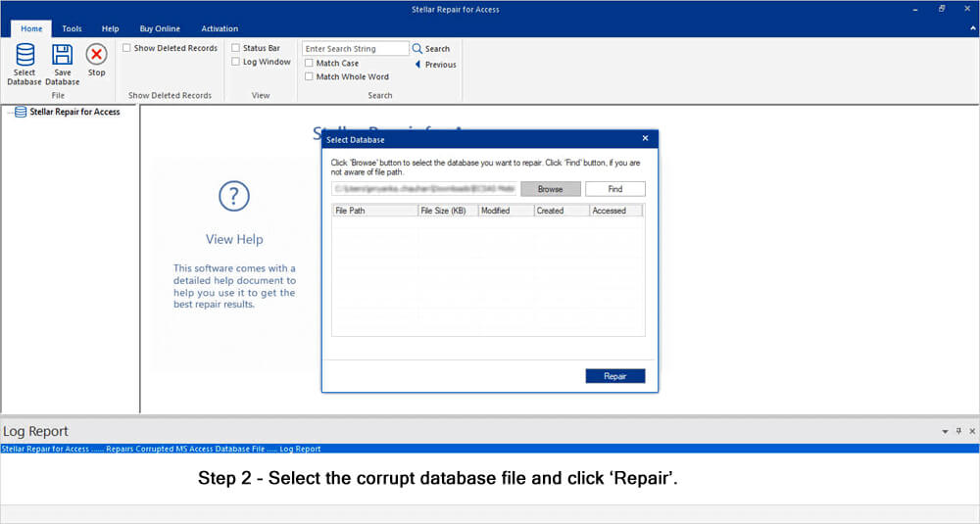Click the red Stop icon
The image size is (980, 524).
96,54
